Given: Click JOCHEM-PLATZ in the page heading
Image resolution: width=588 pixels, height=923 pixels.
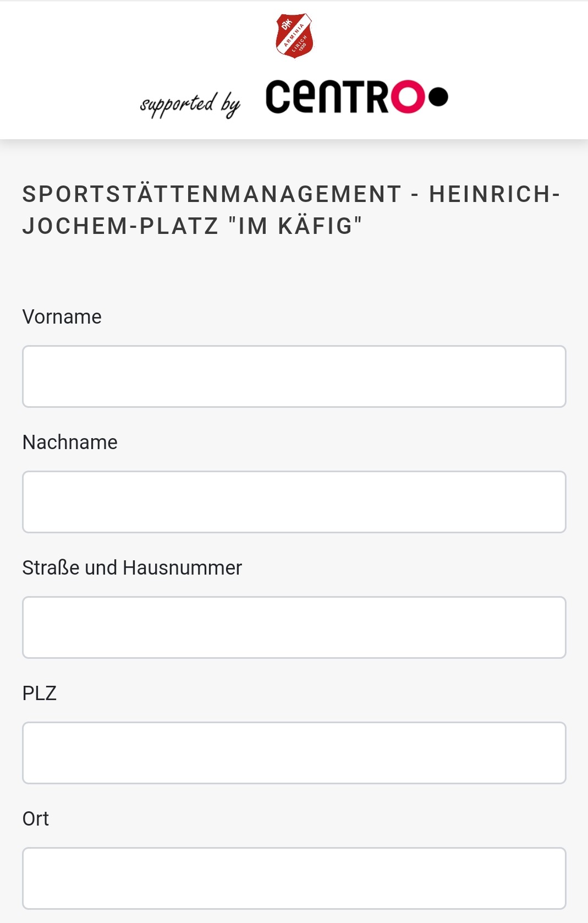Looking at the screenshot, I should click(120, 226).
